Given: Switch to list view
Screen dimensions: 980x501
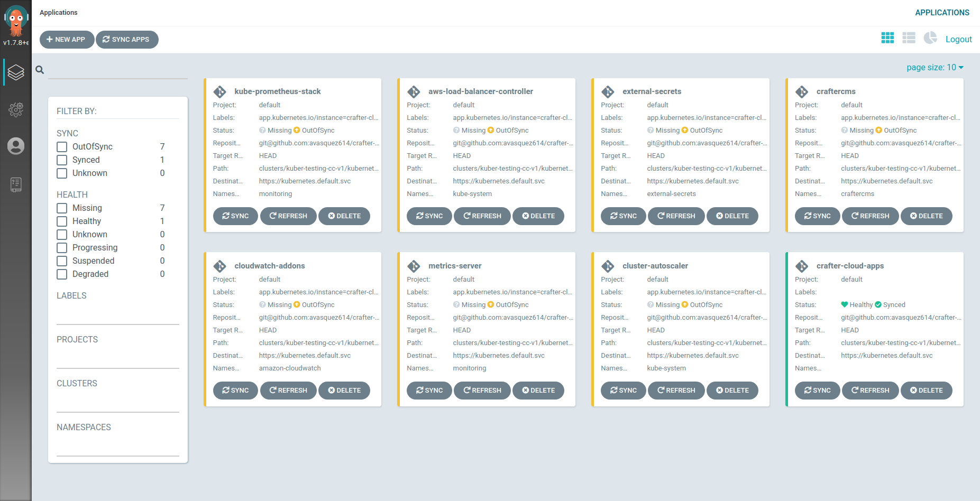Looking at the screenshot, I should coord(909,38).
